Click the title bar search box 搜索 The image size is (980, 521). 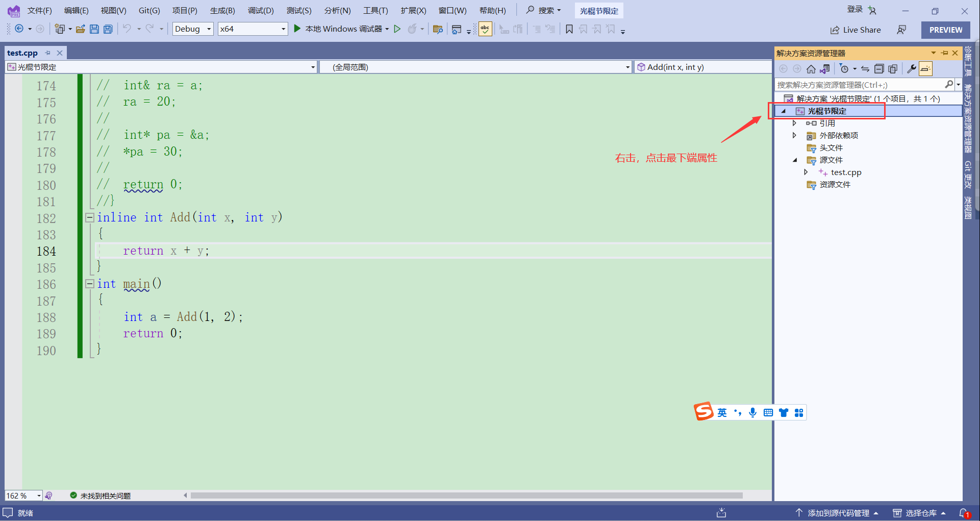[x=544, y=10]
